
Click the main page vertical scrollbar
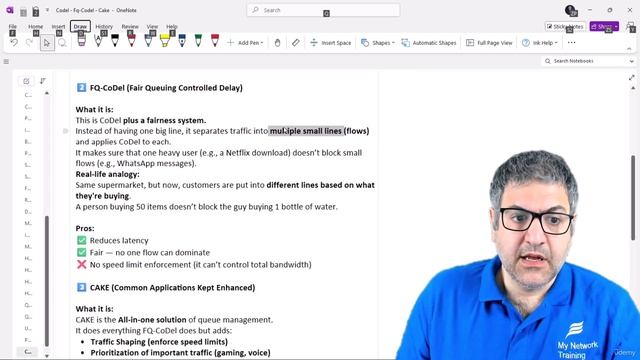[633, 198]
